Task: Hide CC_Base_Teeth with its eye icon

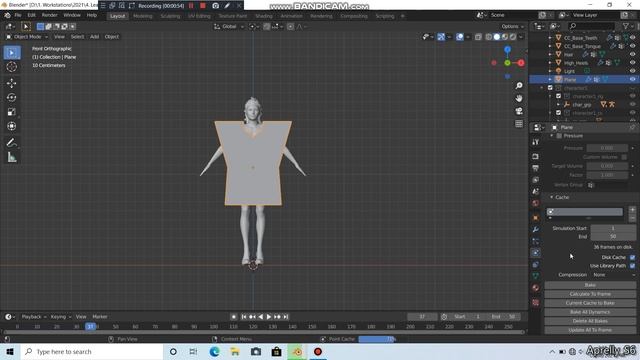Action: [x=633, y=38]
